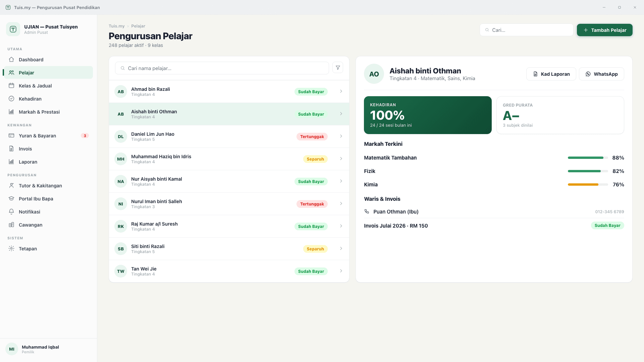
Task: Expand Daniel Lim Jun Hao row chevron
Action: [x=341, y=136]
